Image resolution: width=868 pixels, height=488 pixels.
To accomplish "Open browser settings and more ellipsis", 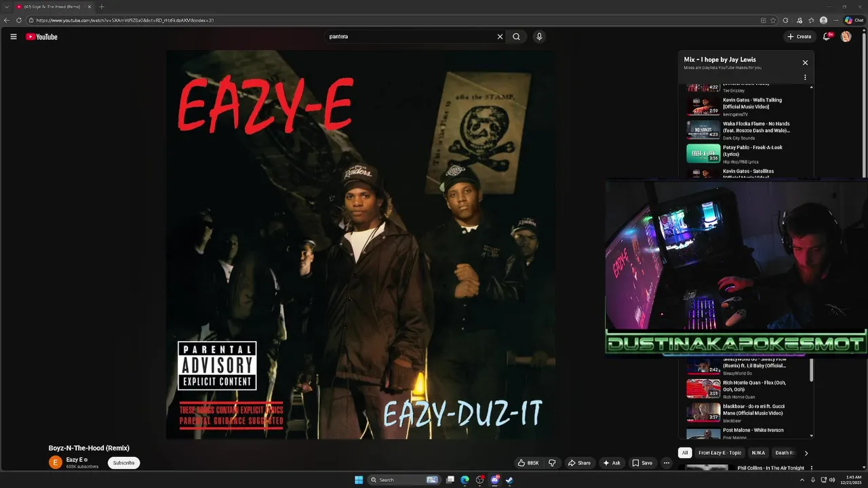I will point(835,20).
